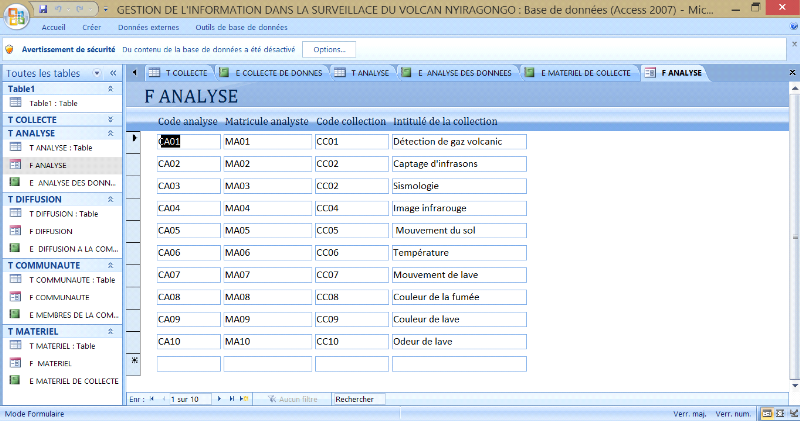Open the F DIFFUSION form in navigation pane

click(50, 231)
